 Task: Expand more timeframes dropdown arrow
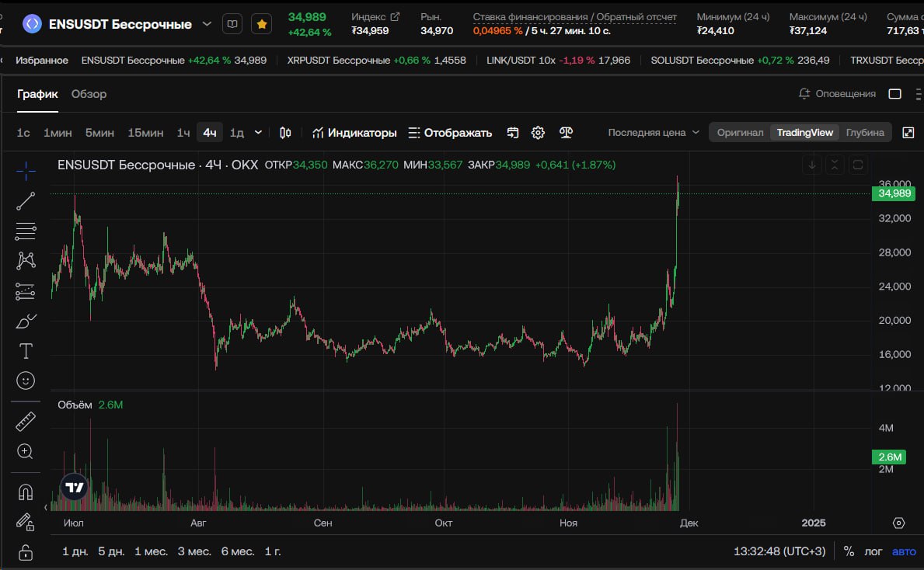[258, 133]
